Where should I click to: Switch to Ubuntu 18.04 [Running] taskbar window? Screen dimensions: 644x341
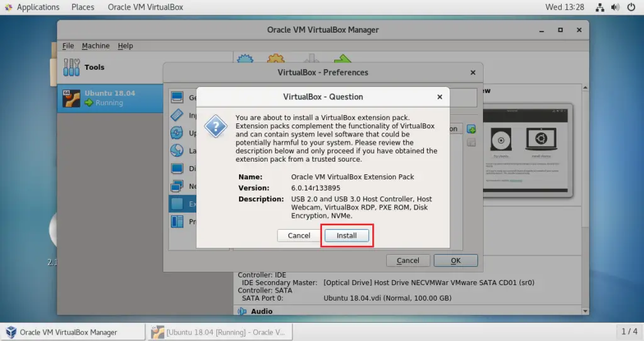(x=220, y=332)
